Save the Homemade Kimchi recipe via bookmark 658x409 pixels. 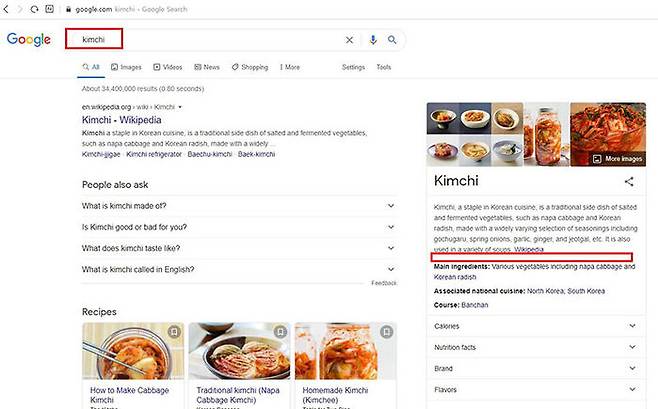pos(386,331)
